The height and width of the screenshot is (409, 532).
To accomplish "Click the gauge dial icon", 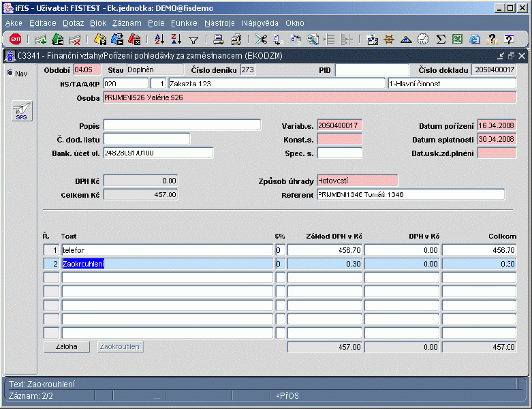I will 423,40.
